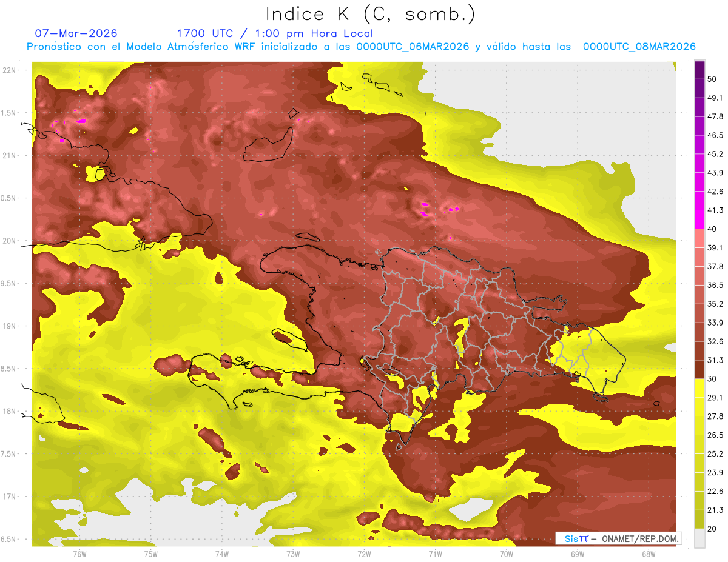This screenshot has height=562, width=728.
Task: Click the "74W" longitude label
Action: (x=222, y=554)
